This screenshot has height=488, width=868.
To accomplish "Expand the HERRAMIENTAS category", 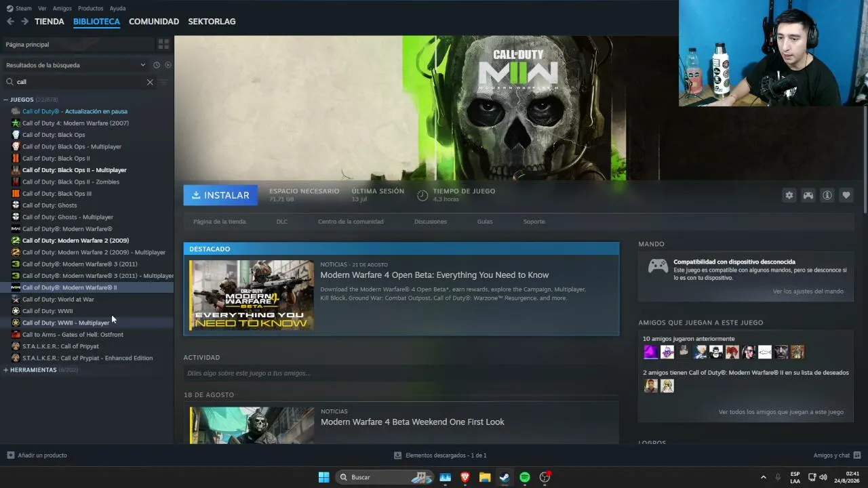I will tap(6, 370).
